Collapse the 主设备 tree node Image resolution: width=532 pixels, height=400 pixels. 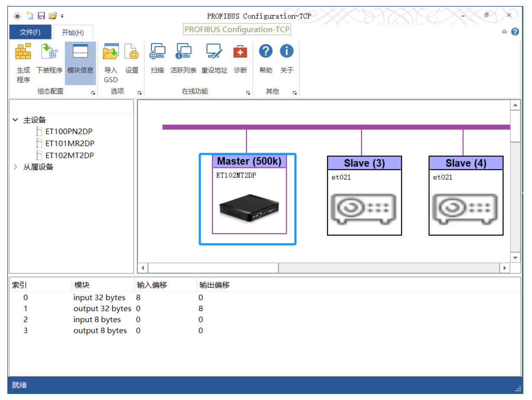(16, 120)
